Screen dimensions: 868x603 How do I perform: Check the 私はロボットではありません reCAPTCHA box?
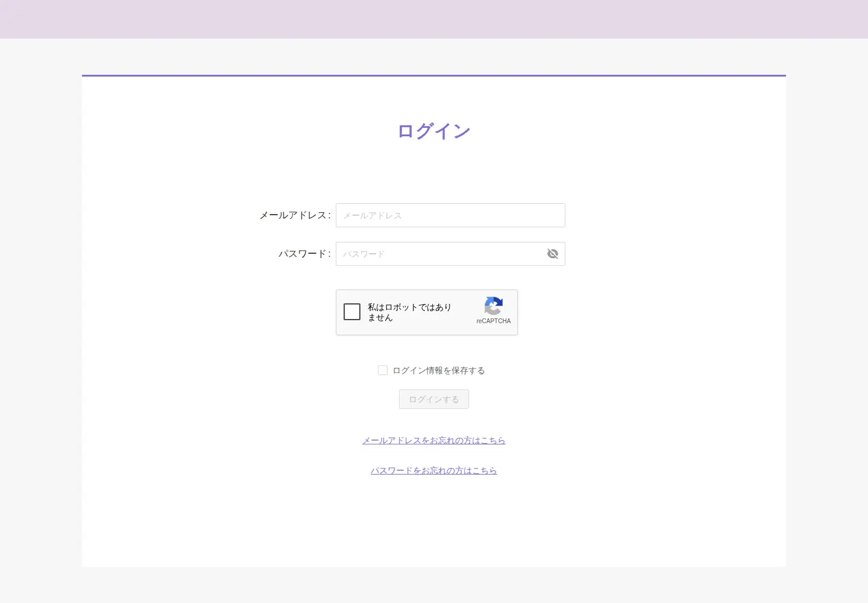pos(352,312)
